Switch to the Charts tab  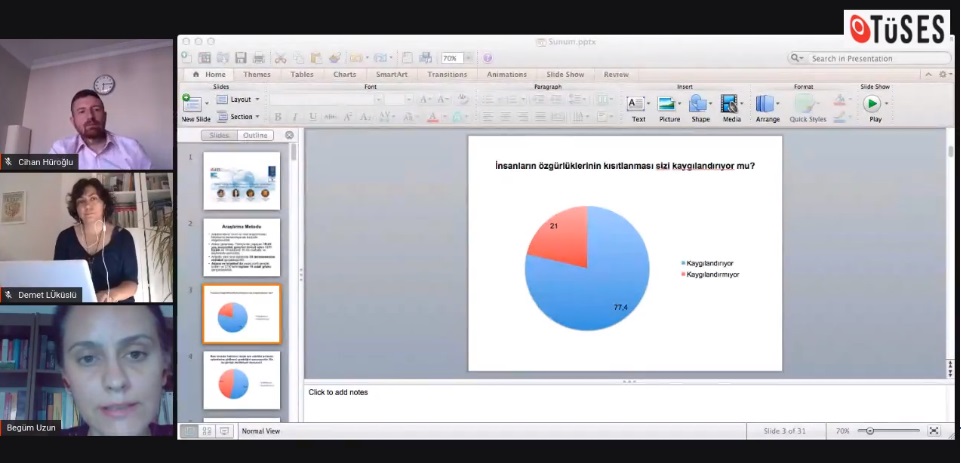345,75
